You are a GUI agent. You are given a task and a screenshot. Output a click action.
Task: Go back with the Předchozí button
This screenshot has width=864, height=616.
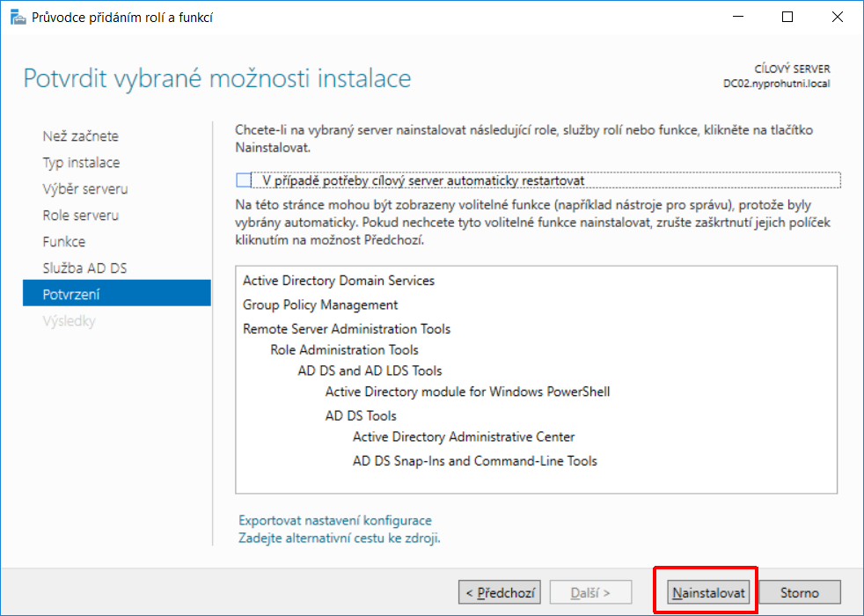coord(500,593)
